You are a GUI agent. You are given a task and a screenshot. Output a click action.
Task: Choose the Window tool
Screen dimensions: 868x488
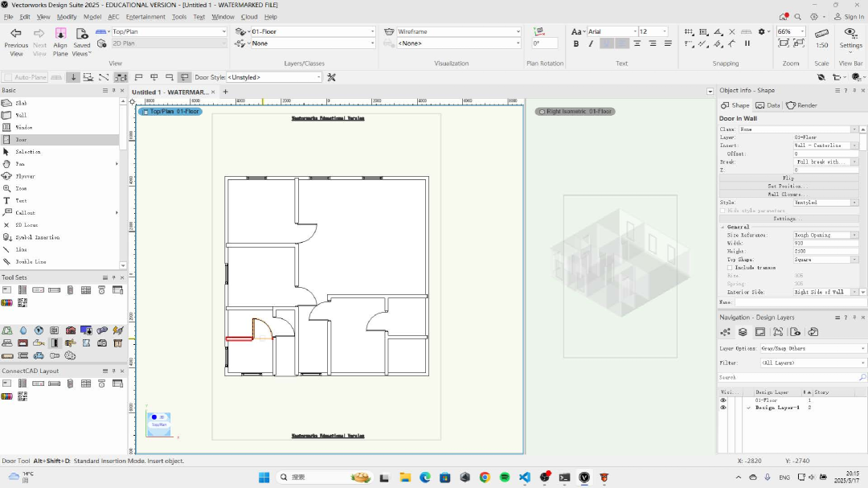pyautogui.click(x=24, y=127)
